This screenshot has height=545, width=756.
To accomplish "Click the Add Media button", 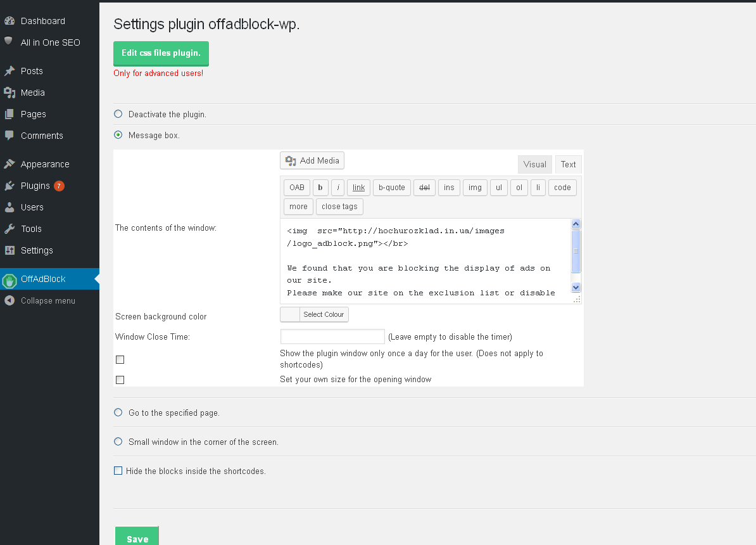I will (x=312, y=160).
